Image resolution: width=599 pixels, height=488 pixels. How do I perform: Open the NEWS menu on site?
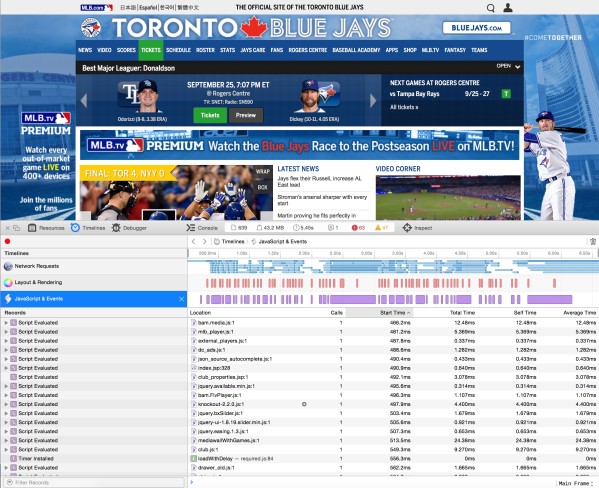(85, 50)
